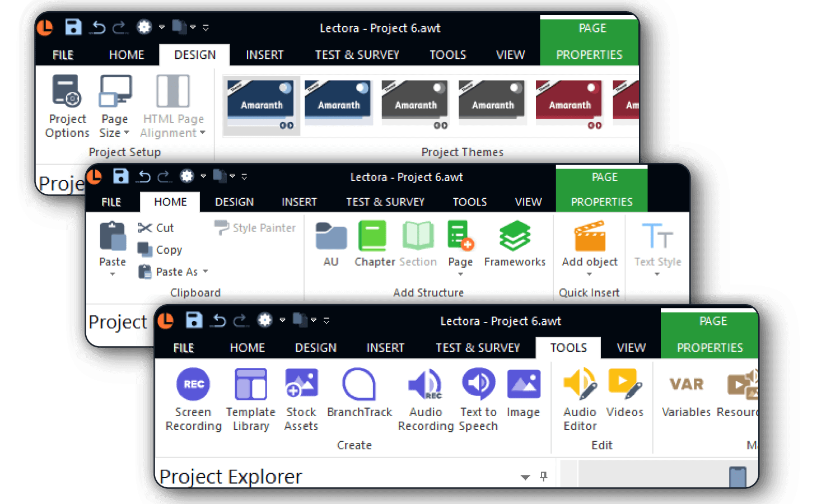Viewport: 840px width, 504px height.
Task: Click Cut in the Clipboard group
Action: tap(156, 228)
